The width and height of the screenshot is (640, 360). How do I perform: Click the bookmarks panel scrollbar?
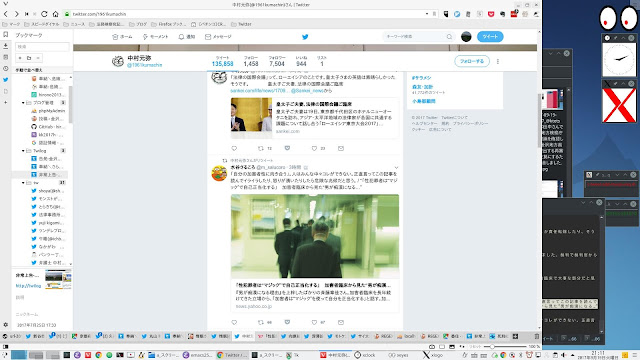tap(71, 104)
